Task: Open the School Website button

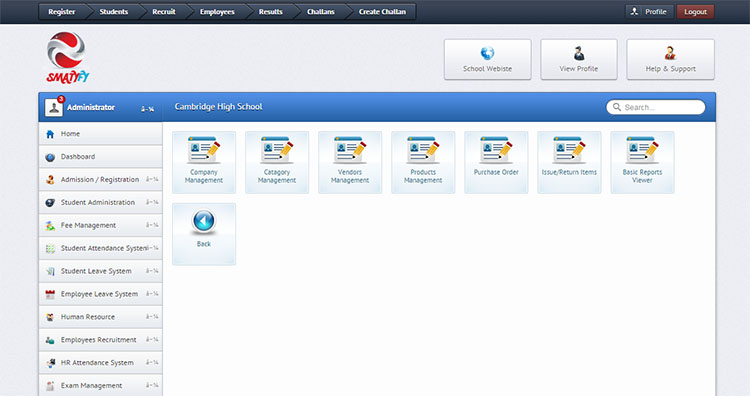Action: tap(487, 59)
